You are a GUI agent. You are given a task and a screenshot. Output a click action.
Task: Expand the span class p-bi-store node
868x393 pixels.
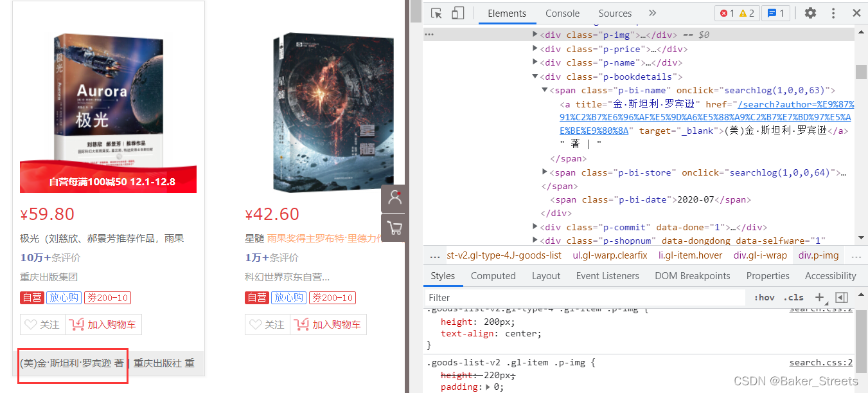tap(545, 172)
